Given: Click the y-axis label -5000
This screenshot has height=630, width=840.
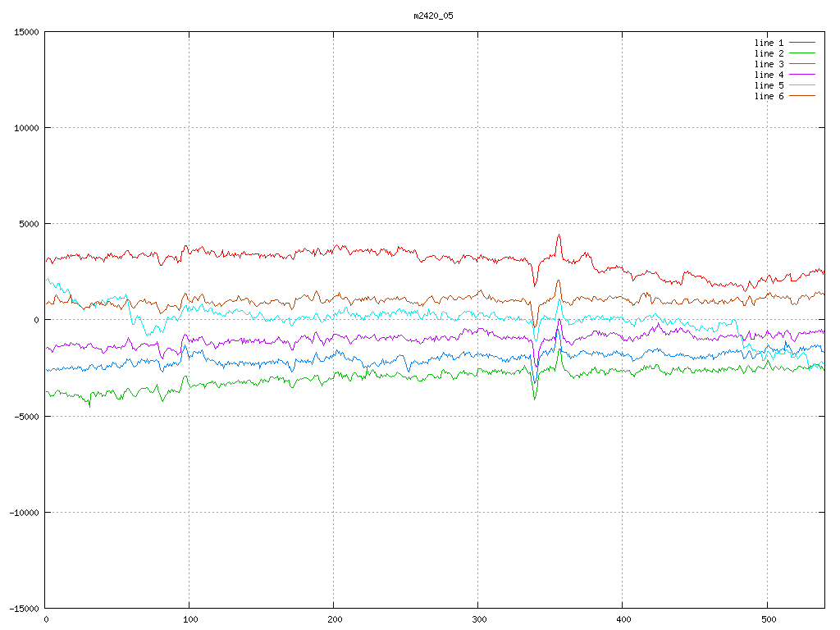Looking at the screenshot, I should point(26,416).
